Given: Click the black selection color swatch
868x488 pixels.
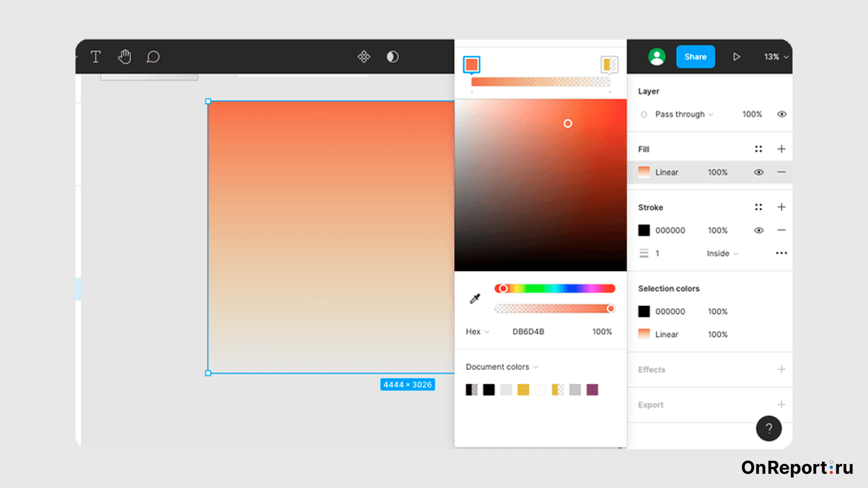Looking at the screenshot, I should [x=644, y=311].
